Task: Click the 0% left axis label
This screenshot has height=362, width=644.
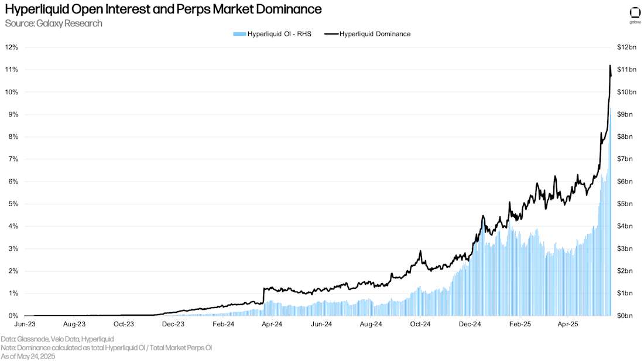Action: [13, 316]
